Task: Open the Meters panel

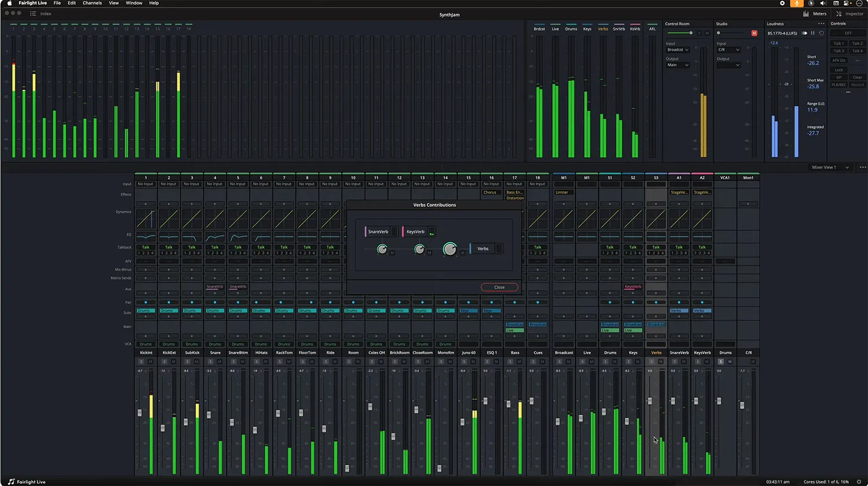Action: click(815, 14)
